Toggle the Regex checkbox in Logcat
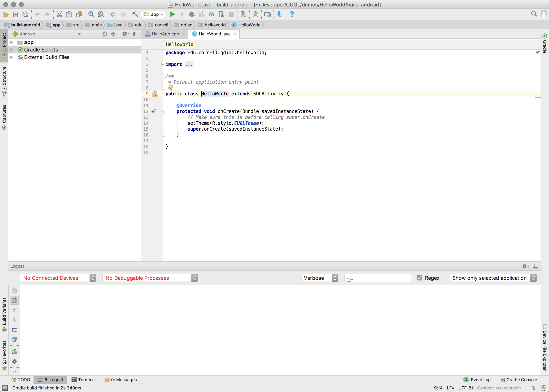 coord(419,278)
